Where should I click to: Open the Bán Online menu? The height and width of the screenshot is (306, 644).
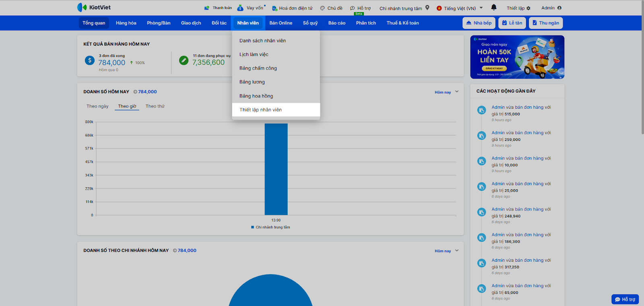pyautogui.click(x=281, y=23)
